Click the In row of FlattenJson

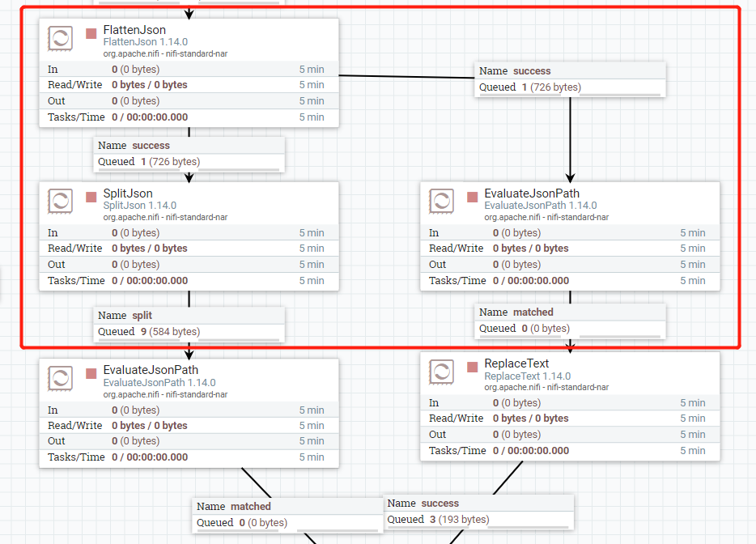click(189, 70)
